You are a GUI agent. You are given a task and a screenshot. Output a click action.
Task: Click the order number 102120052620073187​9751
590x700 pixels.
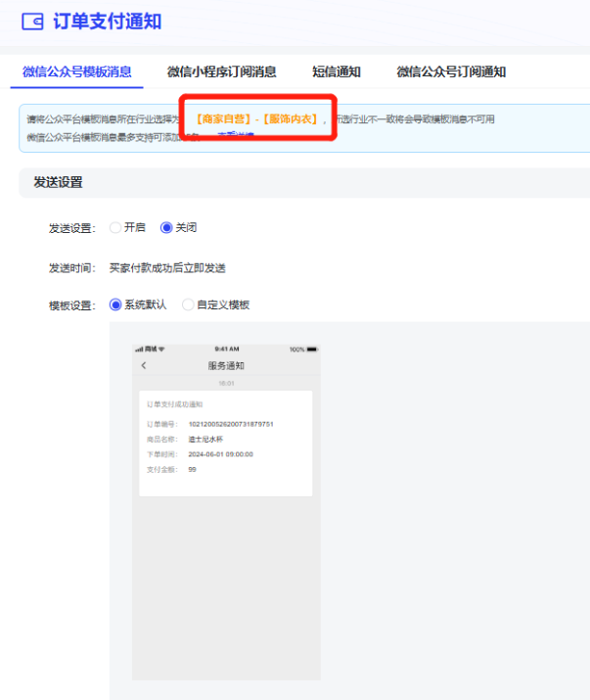coord(230,424)
